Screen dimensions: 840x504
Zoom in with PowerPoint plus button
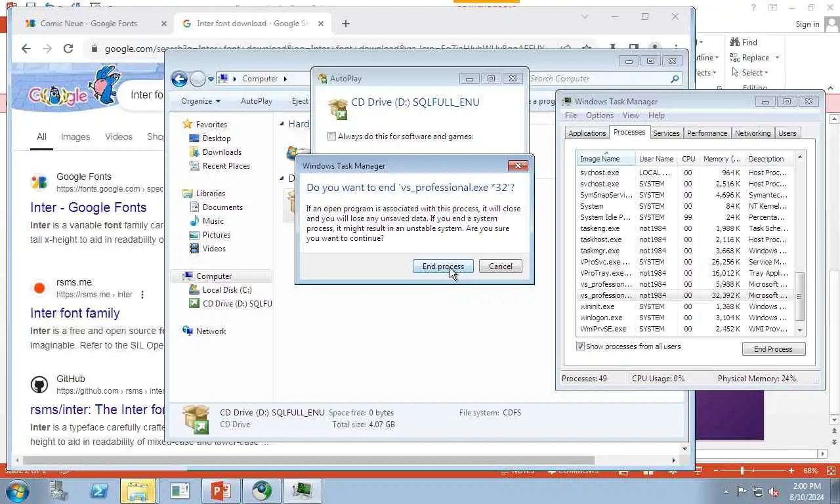(x=791, y=471)
